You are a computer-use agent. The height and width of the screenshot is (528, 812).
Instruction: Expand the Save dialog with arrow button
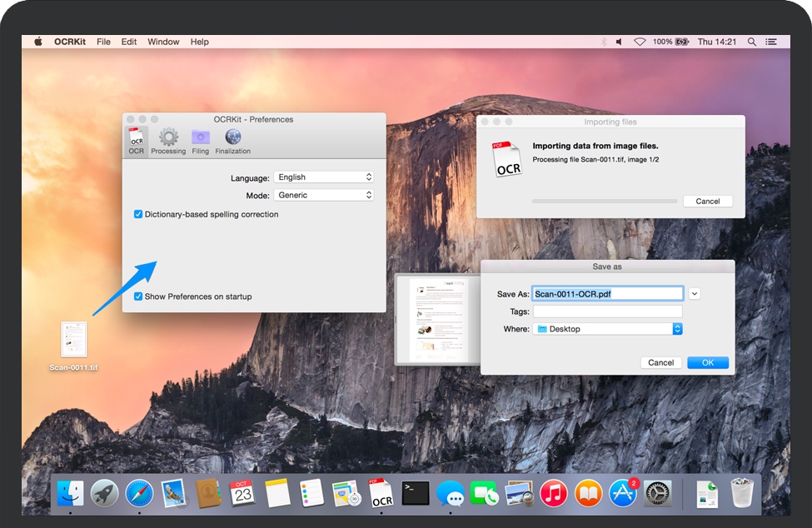coord(695,293)
